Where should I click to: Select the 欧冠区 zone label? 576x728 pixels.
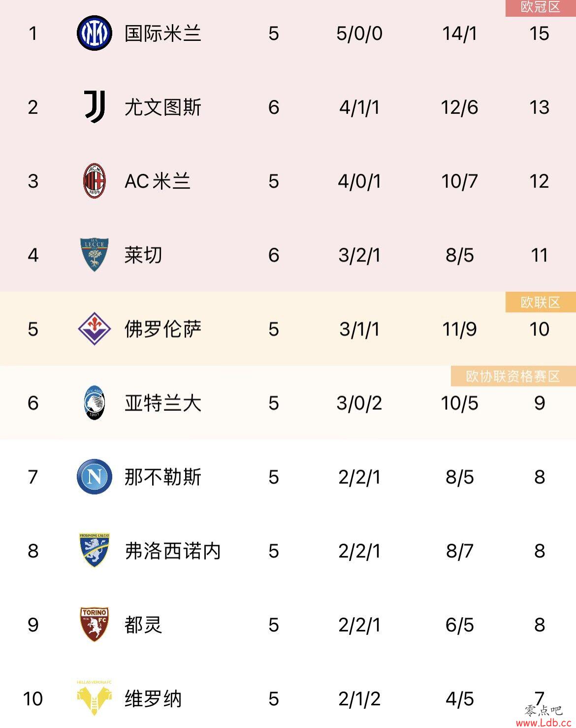coord(541,7)
